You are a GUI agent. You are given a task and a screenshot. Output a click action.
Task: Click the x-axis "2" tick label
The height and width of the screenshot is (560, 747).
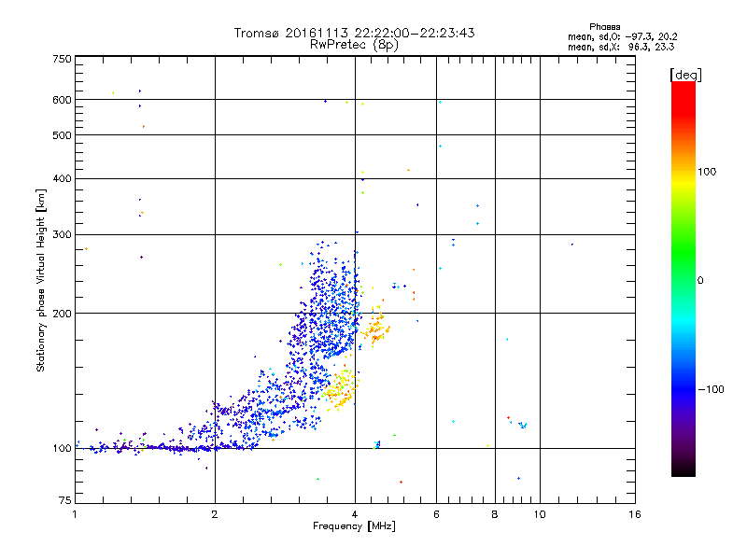pyautogui.click(x=215, y=514)
